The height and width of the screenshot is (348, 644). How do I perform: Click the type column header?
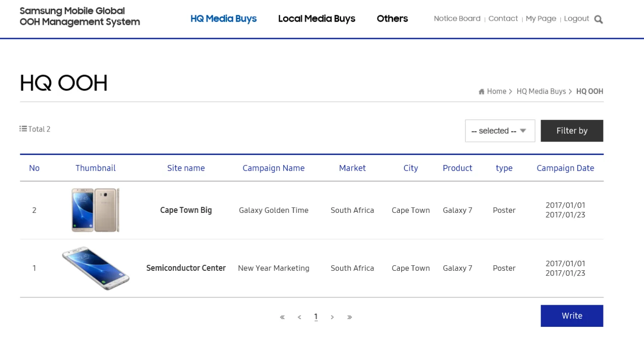tap(504, 168)
